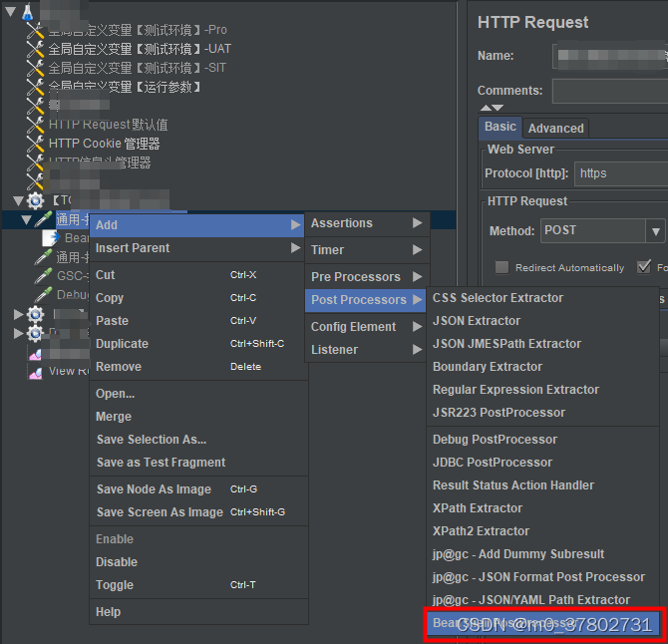Add a JDBC PostProcessor

click(542, 463)
